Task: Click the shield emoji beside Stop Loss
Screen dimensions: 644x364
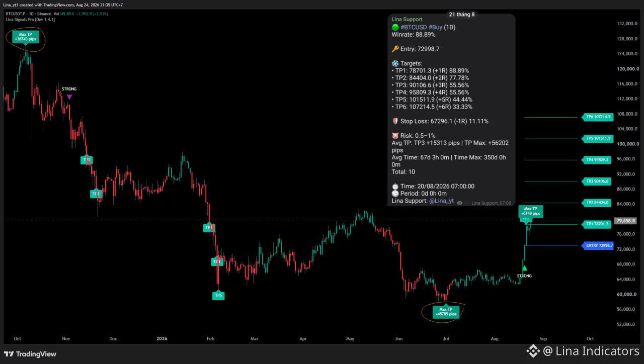Action: tap(395, 121)
